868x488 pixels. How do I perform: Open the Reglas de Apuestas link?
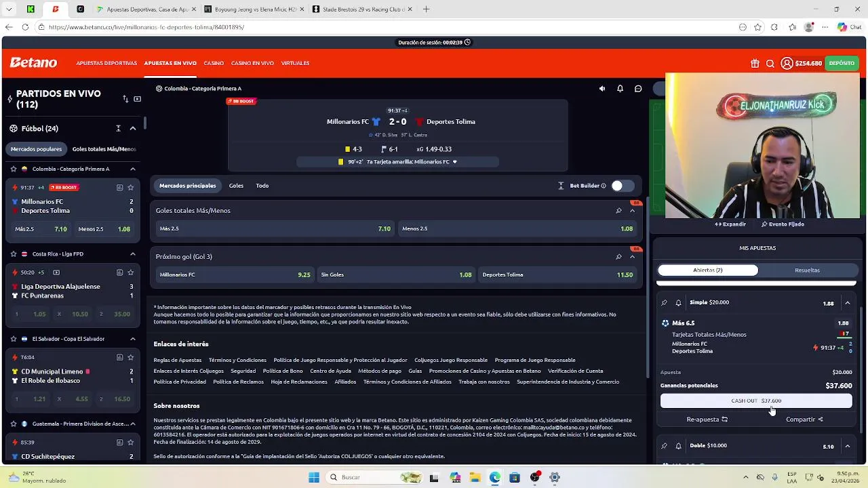(x=178, y=361)
